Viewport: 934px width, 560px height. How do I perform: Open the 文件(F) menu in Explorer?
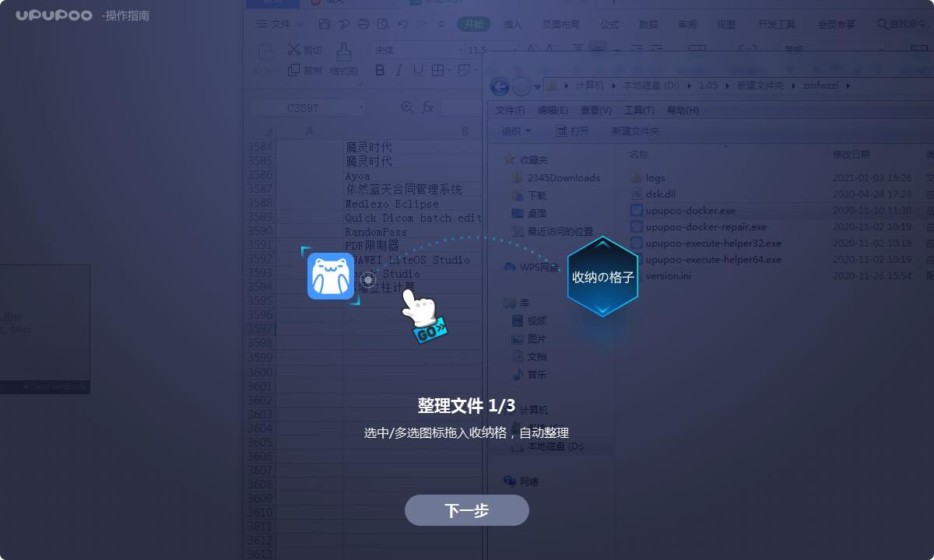click(x=511, y=110)
